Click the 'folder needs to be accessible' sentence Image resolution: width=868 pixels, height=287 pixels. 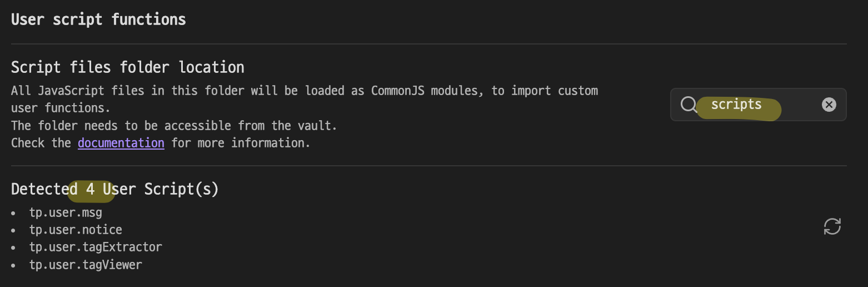tap(174, 126)
